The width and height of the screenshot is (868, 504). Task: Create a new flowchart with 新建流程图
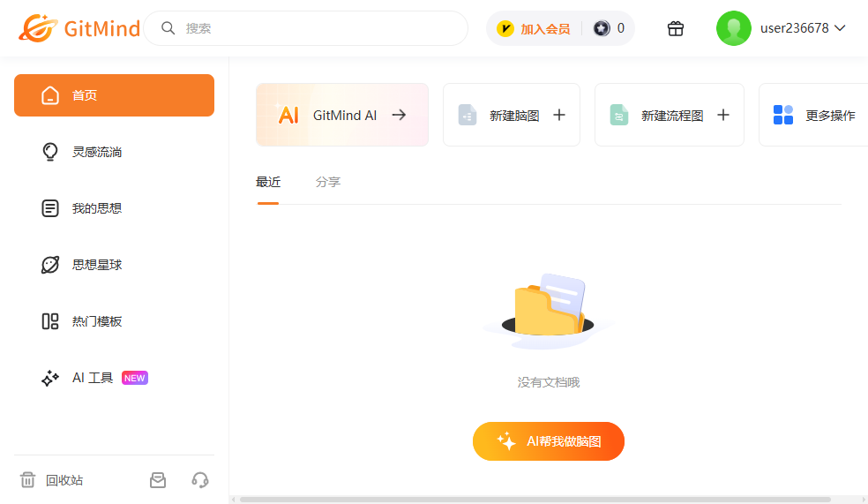point(670,115)
